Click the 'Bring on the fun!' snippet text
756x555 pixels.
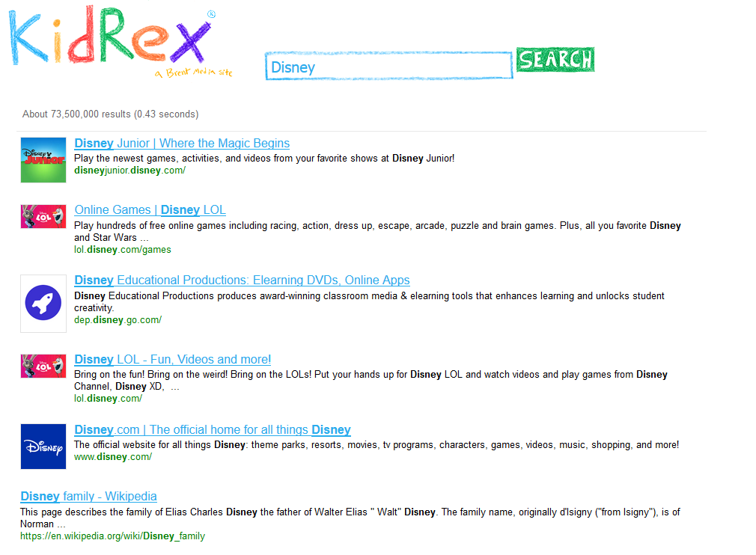click(x=371, y=381)
